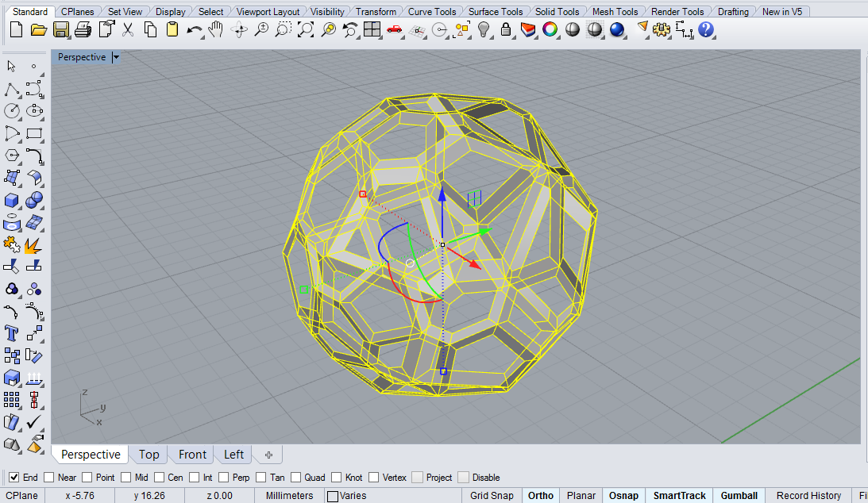Click the Undo arrow icon
The height and width of the screenshot is (503, 868).
coord(194,30)
